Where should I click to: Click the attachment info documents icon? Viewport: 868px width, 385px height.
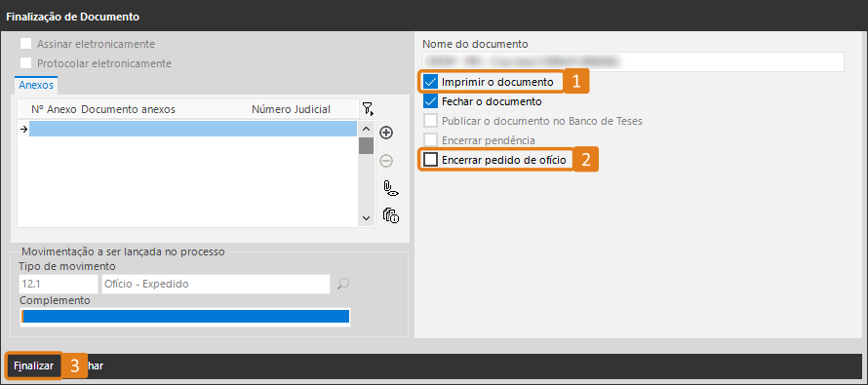point(391,215)
